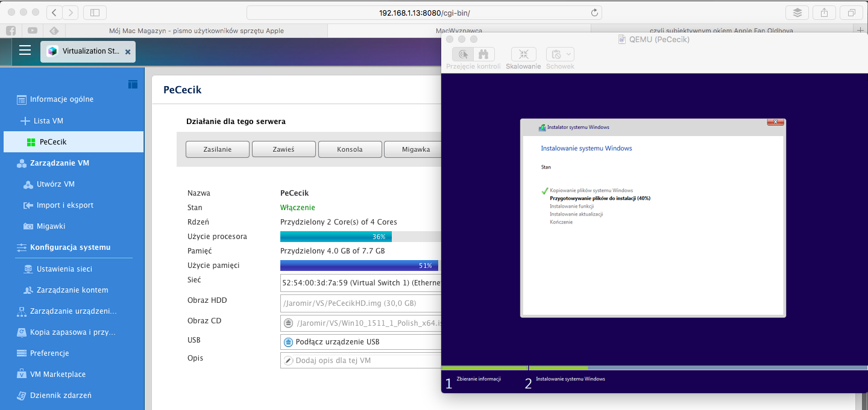Screen dimensions: 868x410
Task: Open Dziennik zdarzeń in the sidebar
Action: (61, 396)
